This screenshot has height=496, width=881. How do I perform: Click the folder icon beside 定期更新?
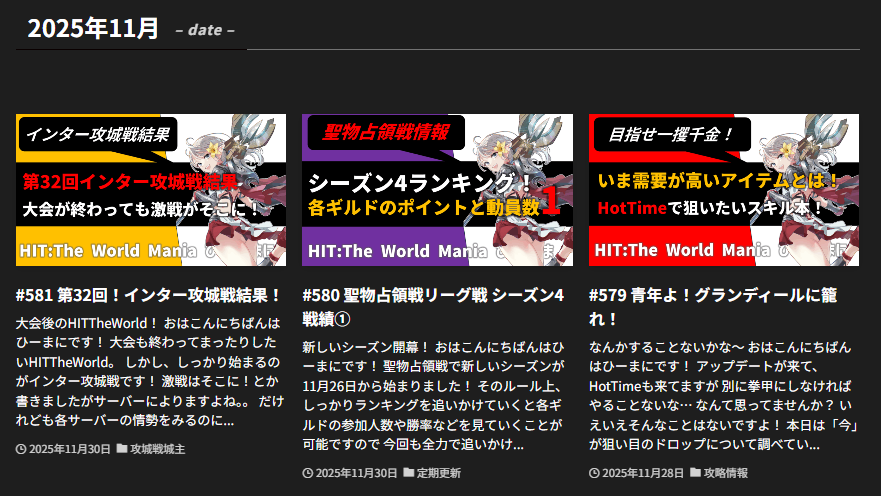tap(409, 472)
